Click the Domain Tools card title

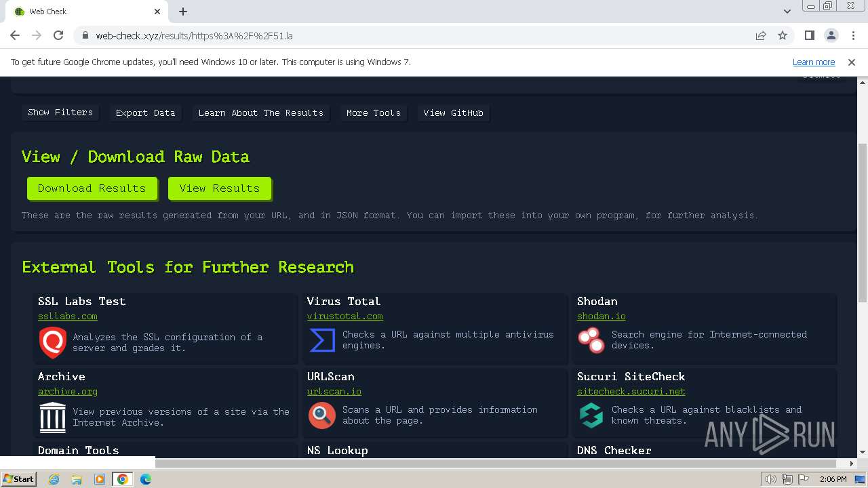(x=79, y=451)
